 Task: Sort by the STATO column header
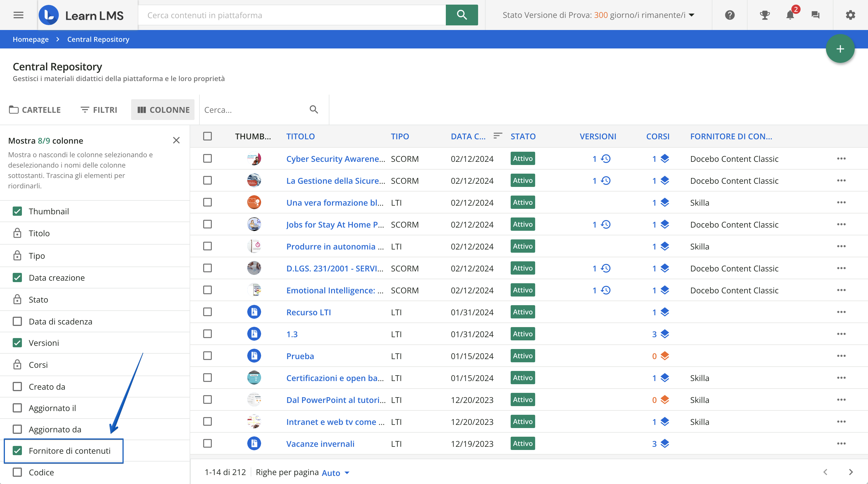[523, 136]
